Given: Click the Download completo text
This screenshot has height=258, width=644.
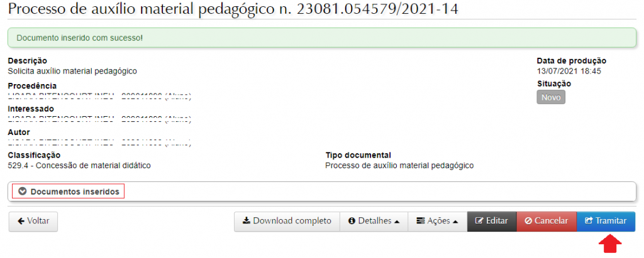Looking at the screenshot, I should point(292,222).
